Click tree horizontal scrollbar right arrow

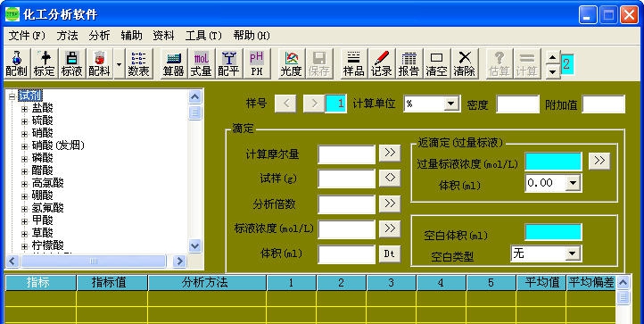[179, 261]
